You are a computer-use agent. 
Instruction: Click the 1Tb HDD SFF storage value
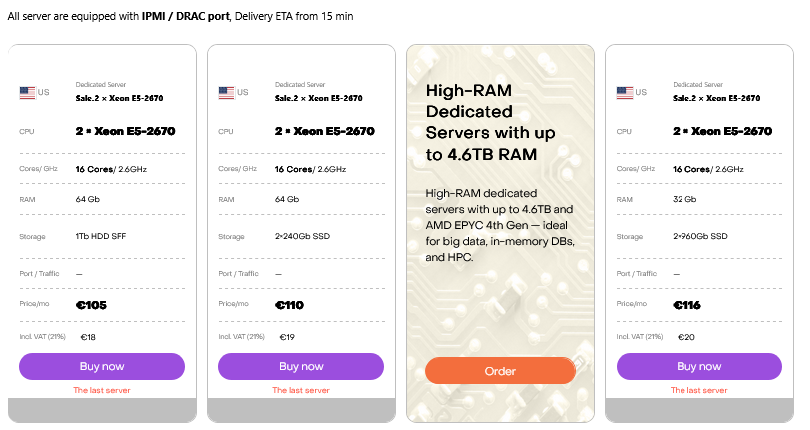(x=101, y=237)
